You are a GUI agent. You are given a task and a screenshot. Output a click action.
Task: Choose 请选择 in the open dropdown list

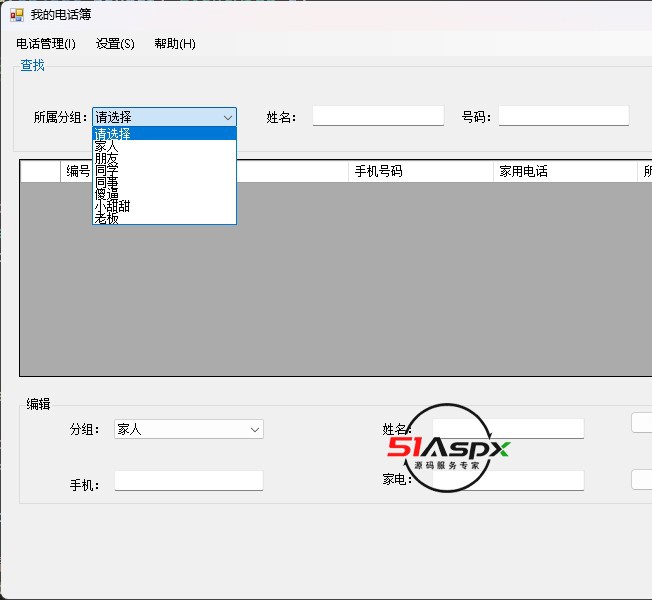tap(164, 133)
